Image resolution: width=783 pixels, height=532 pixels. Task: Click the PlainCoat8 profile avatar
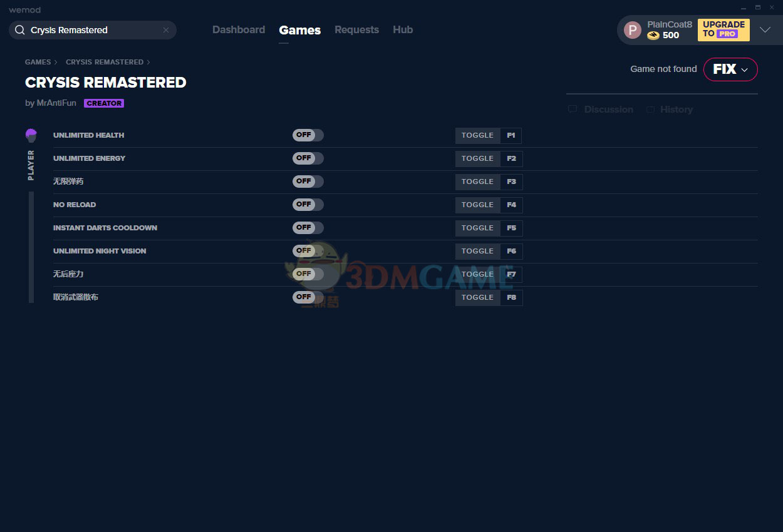(633, 30)
